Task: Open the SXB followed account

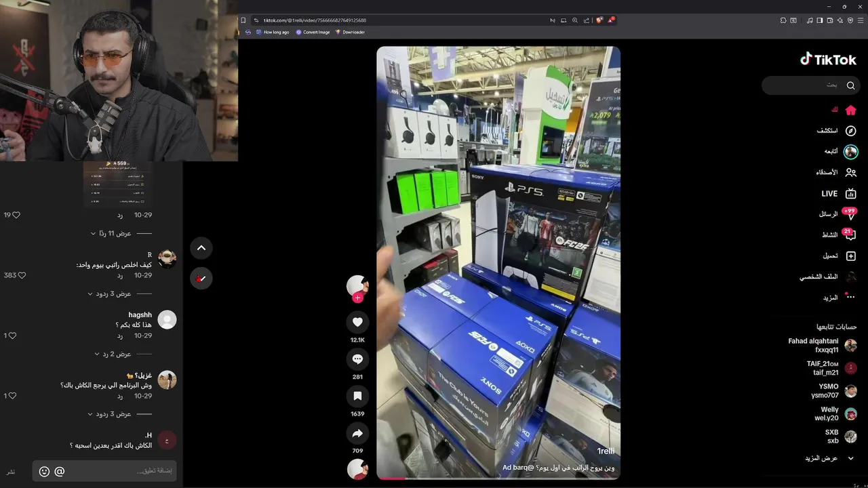Action: click(841, 436)
